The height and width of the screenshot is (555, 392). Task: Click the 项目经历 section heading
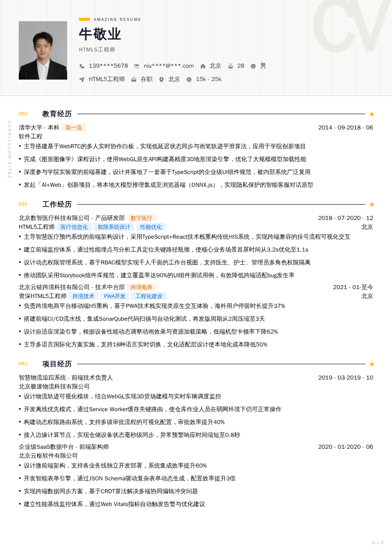[x=57, y=364]
